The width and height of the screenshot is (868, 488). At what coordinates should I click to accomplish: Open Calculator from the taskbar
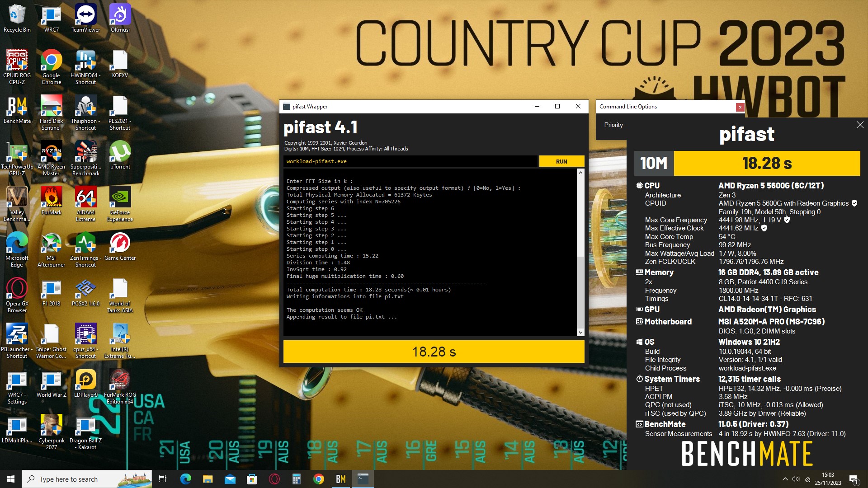[x=297, y=479]
